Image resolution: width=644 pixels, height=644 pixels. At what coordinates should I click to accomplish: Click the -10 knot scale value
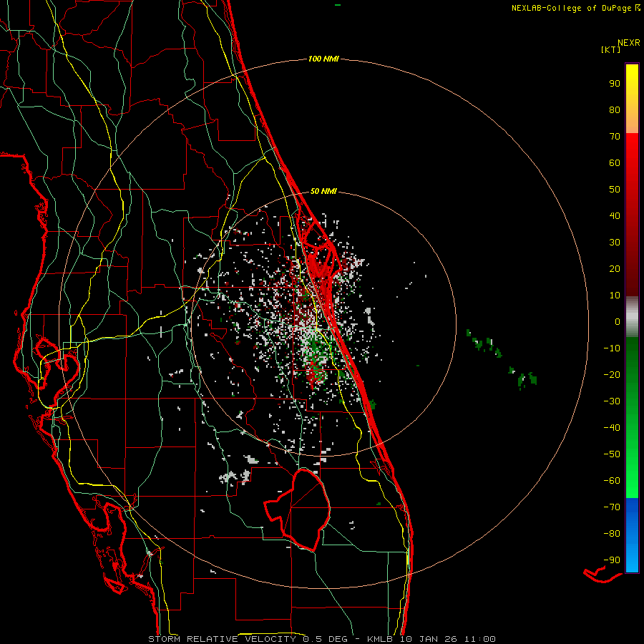point(612,348)
